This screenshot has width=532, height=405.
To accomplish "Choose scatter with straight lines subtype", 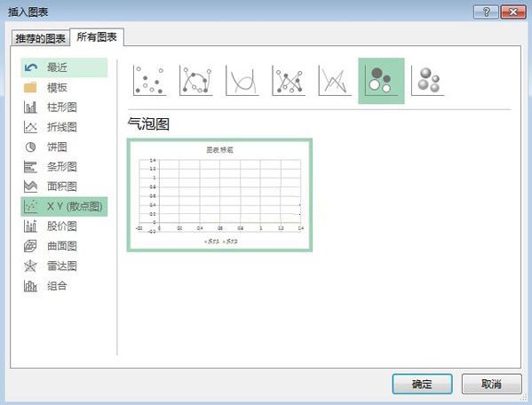I will (x=335, y=81).
